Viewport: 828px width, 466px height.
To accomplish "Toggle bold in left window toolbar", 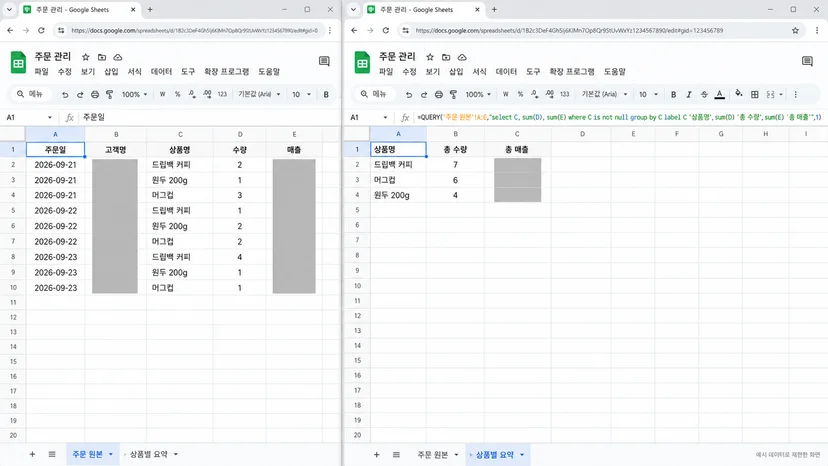I will pyautogui.click(x=326, y=95).
